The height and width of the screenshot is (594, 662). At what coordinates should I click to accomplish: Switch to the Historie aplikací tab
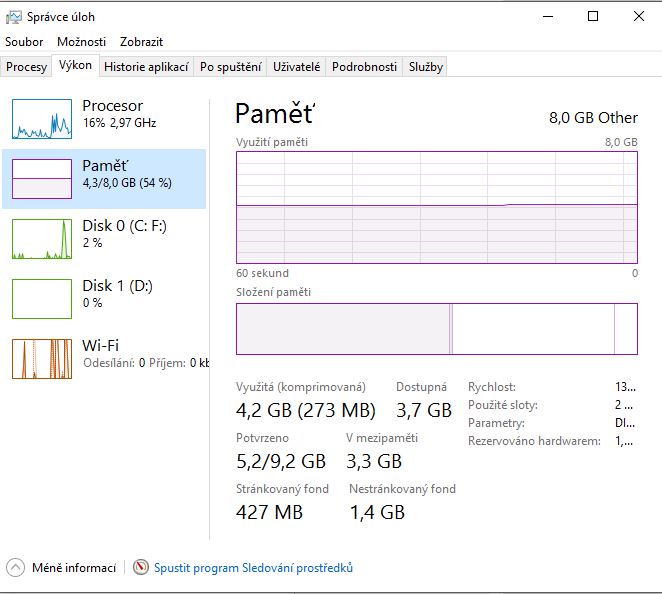146,67
